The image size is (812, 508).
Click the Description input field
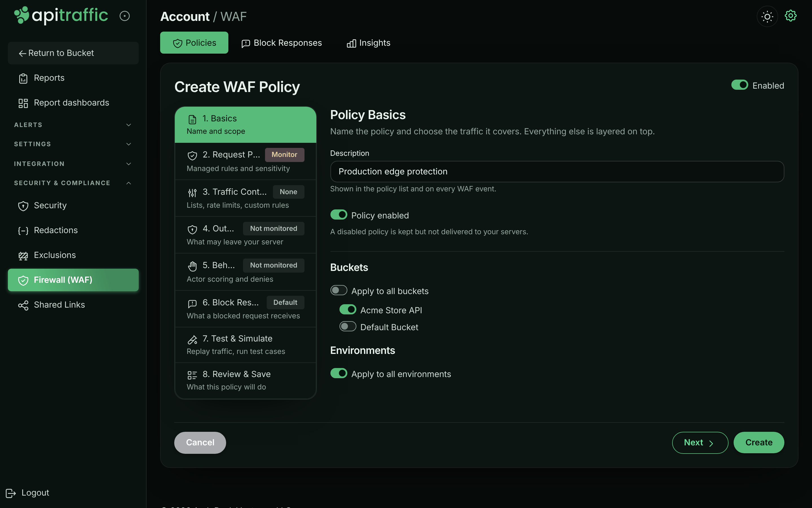pyautogui.click(x=557, y=171)
